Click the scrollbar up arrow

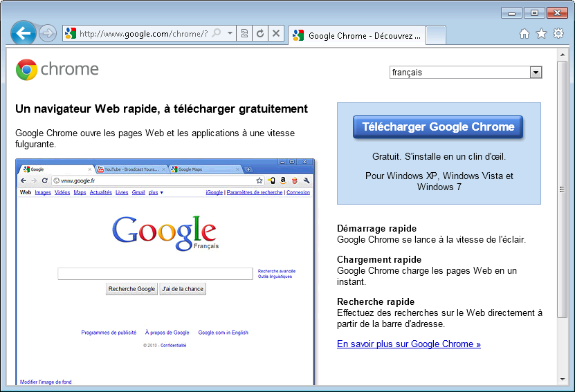pyautogui.click(x=562, y=55)
